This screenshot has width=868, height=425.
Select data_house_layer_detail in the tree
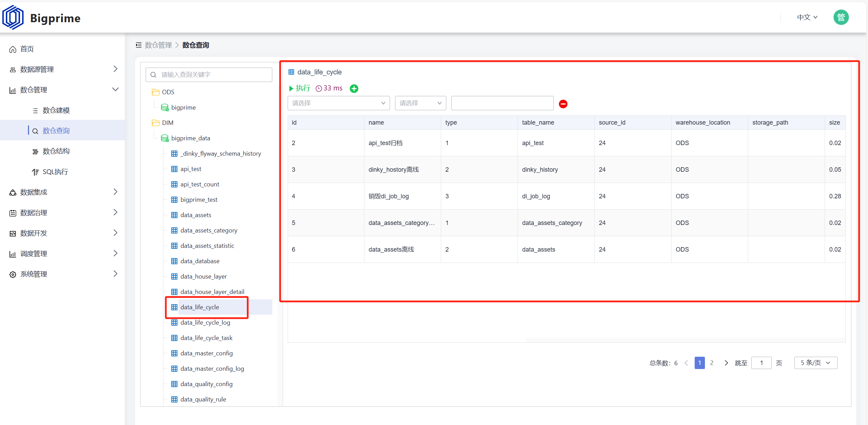212,292
